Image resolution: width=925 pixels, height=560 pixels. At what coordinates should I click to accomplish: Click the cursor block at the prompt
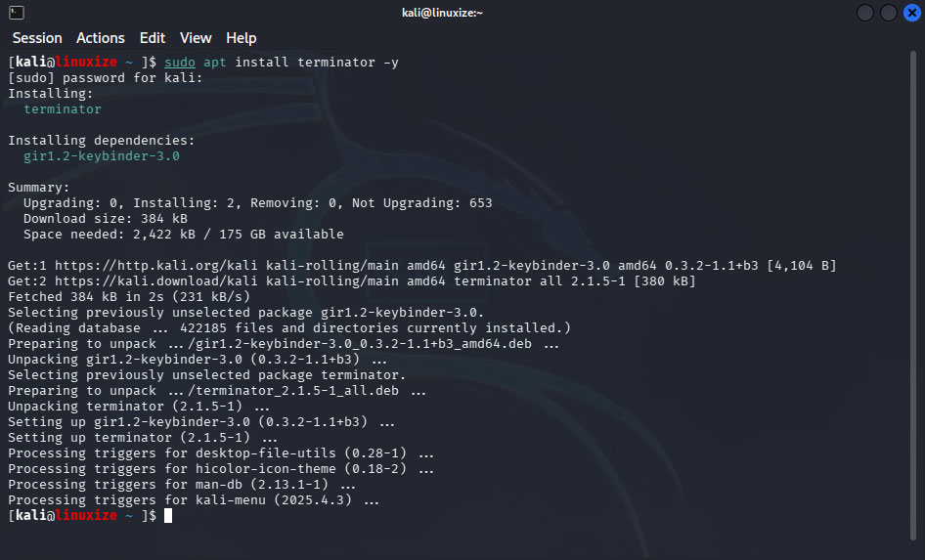pyautogui.click(x=168, y=516)
